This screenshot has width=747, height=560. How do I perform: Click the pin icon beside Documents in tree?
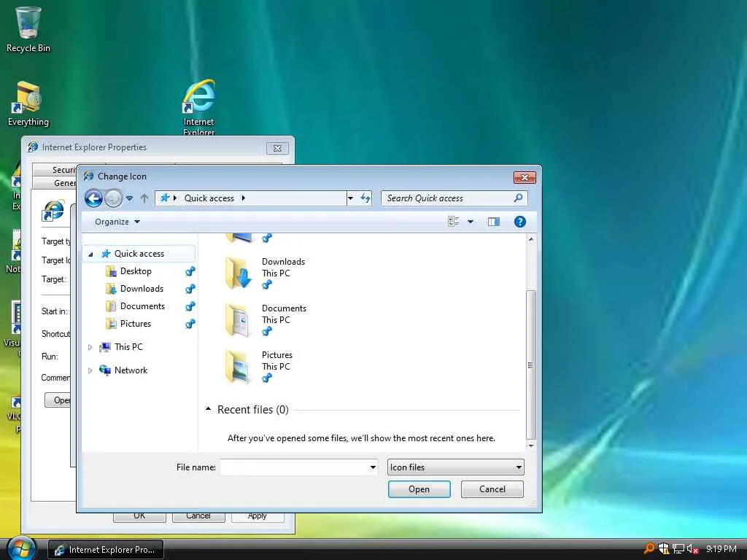coord(190,306)
